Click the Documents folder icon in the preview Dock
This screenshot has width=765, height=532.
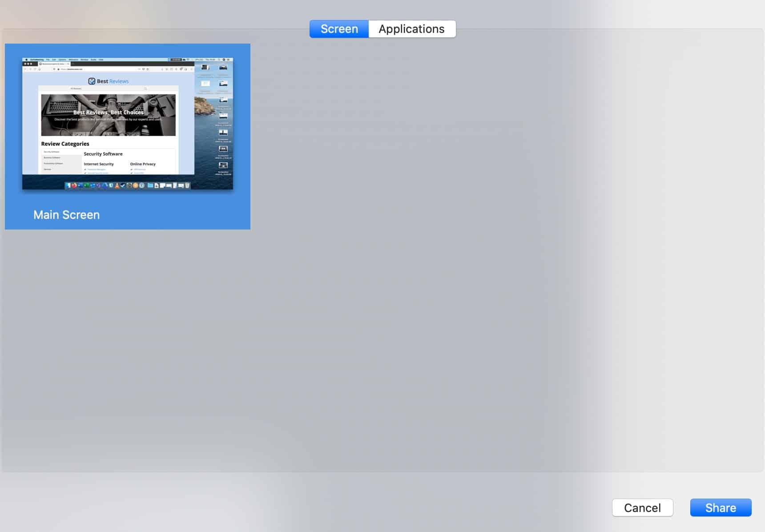150,185
